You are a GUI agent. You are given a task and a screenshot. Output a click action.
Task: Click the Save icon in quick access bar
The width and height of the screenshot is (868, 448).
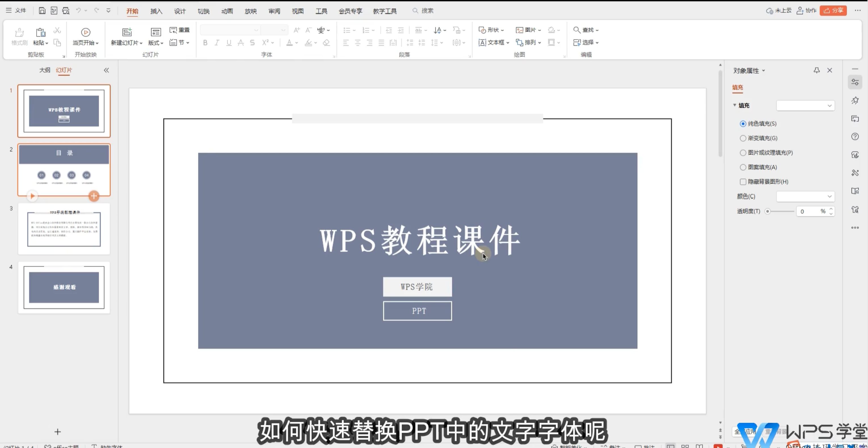[x=42, y=11]
